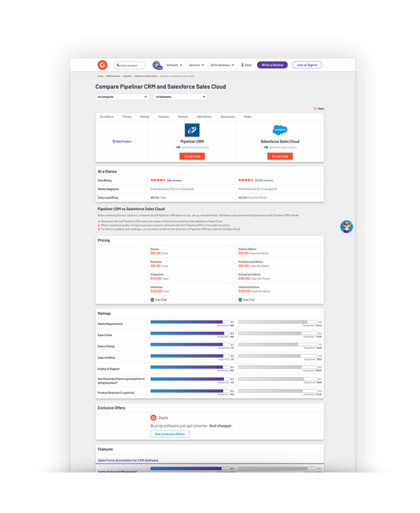
Task: Open the Pipeliner breadcrumb link
Action: pyautogui.click(x=127, y=76)
